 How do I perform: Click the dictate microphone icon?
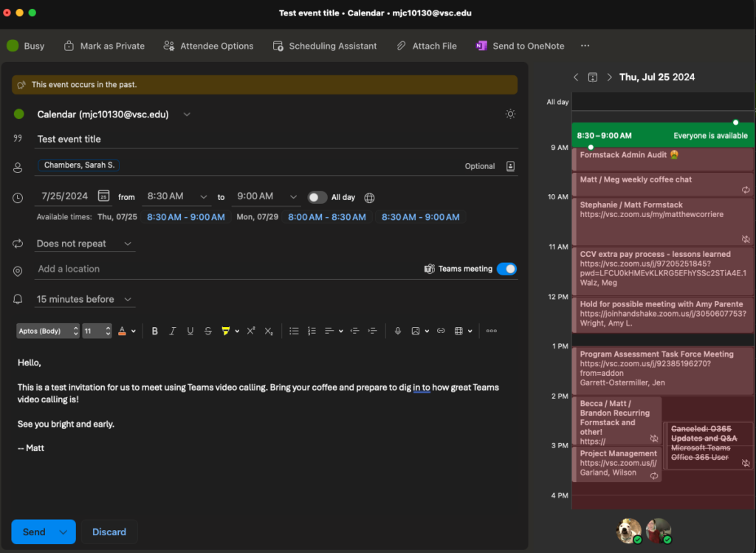click(x=398, y=331)
